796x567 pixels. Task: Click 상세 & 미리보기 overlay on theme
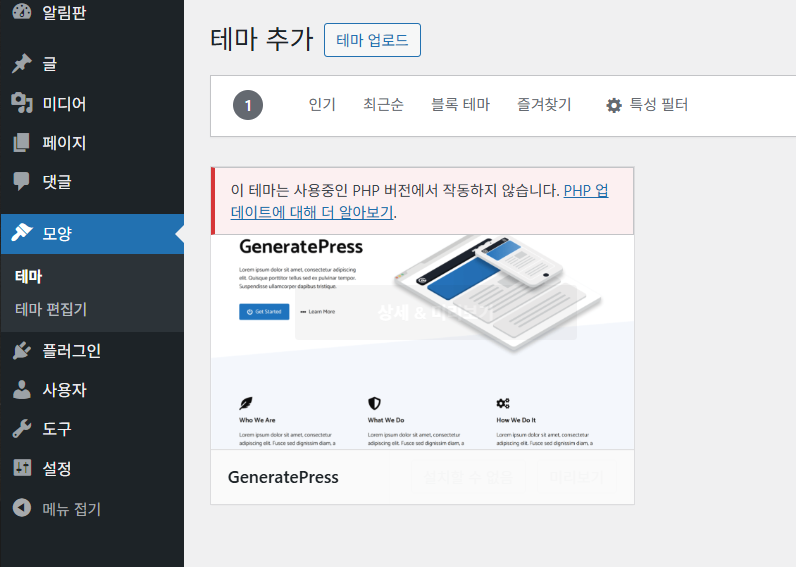[436, 312]
